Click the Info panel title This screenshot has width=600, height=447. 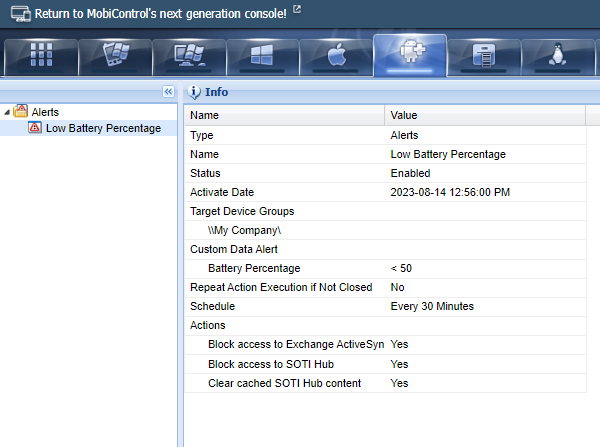click(x=217, y=92)
